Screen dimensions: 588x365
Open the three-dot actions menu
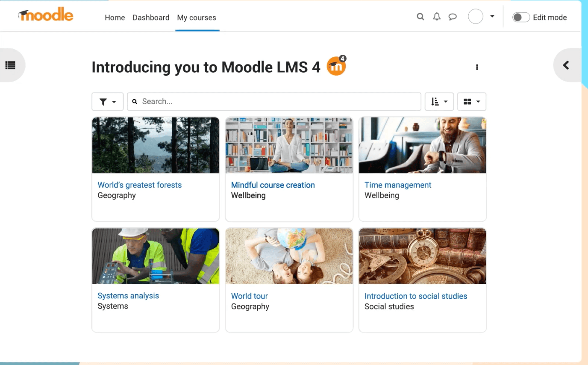[x=477, y=67]
